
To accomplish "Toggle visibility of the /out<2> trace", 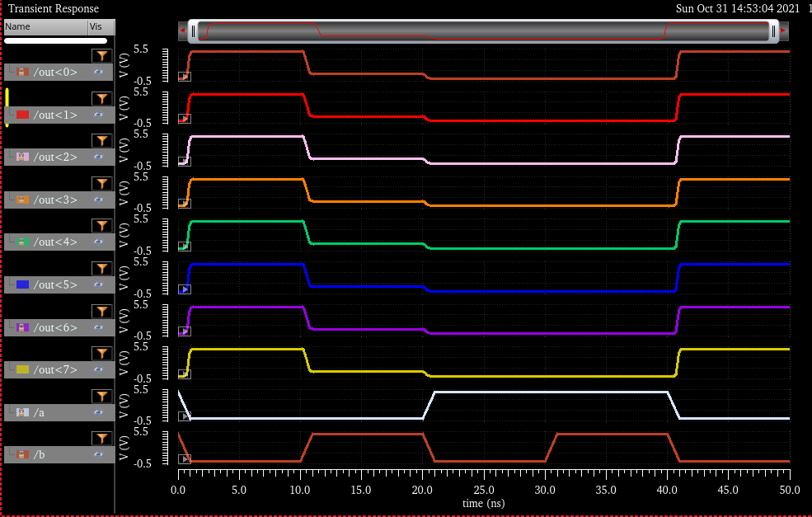I will 98,157.
